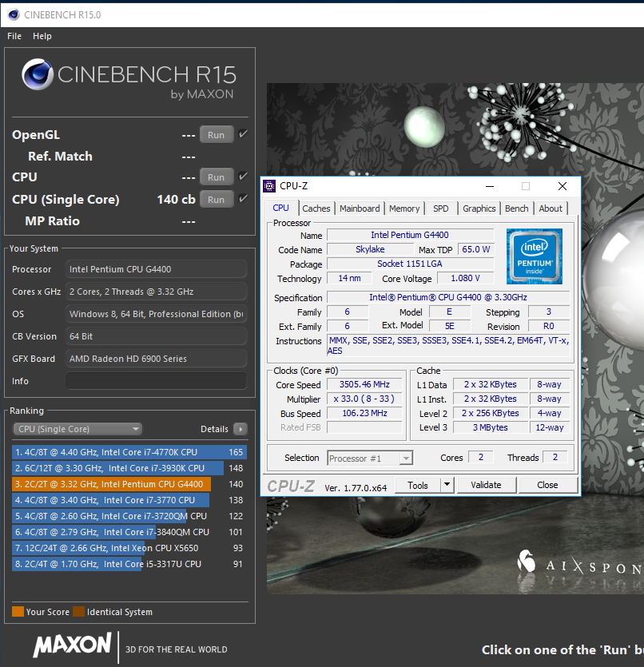The width and height of the screenshot is (644, 667).
Task: Click the Intel Pentium inside logo
Action: click(535, 256)
